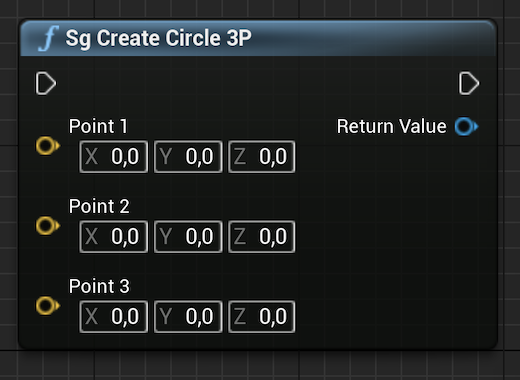Edit Point 2 X value field
Image resolution: width=520 pixels, height=380 pixels.
coord(114,237)
